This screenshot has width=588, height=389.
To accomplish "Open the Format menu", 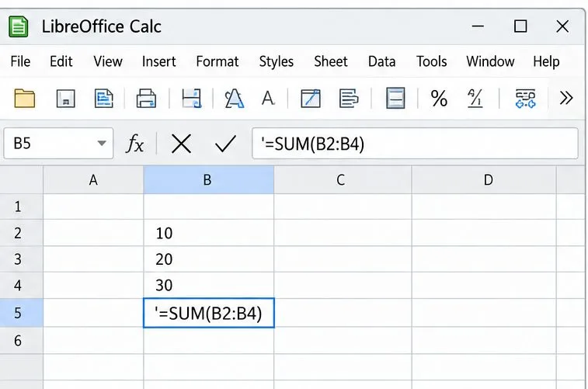I will pyautogui.click(x=217, y=61).
